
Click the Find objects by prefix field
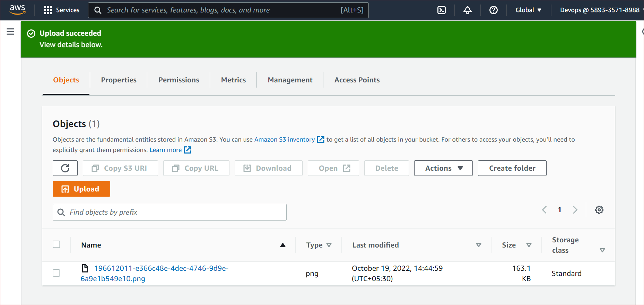169,212
